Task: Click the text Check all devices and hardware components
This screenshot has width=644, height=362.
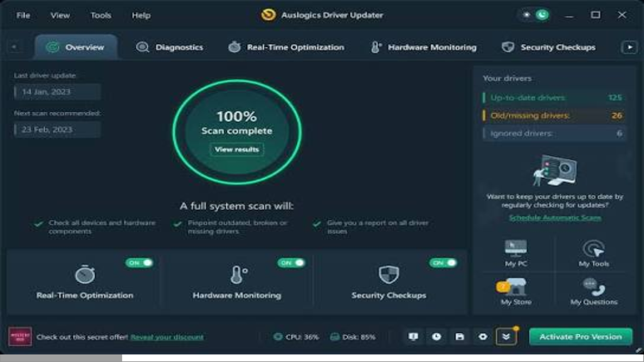Action: [102, 227]
